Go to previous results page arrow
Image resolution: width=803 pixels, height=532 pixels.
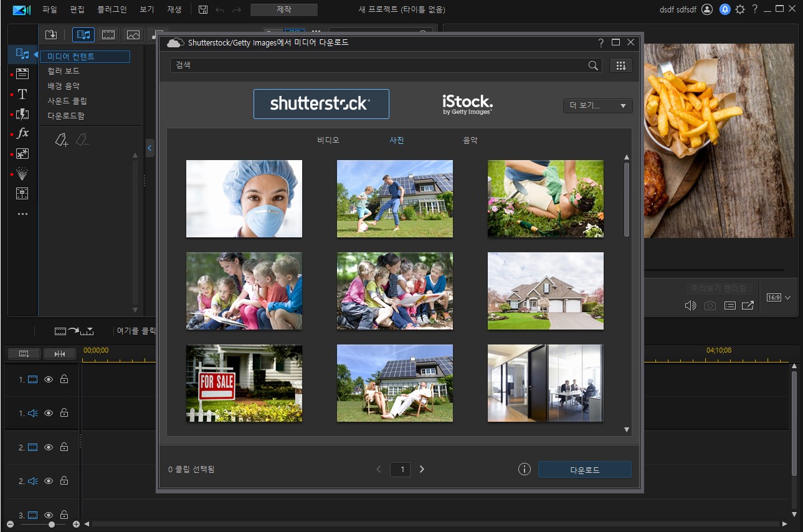pyautogui.click(x=379, y=469)
